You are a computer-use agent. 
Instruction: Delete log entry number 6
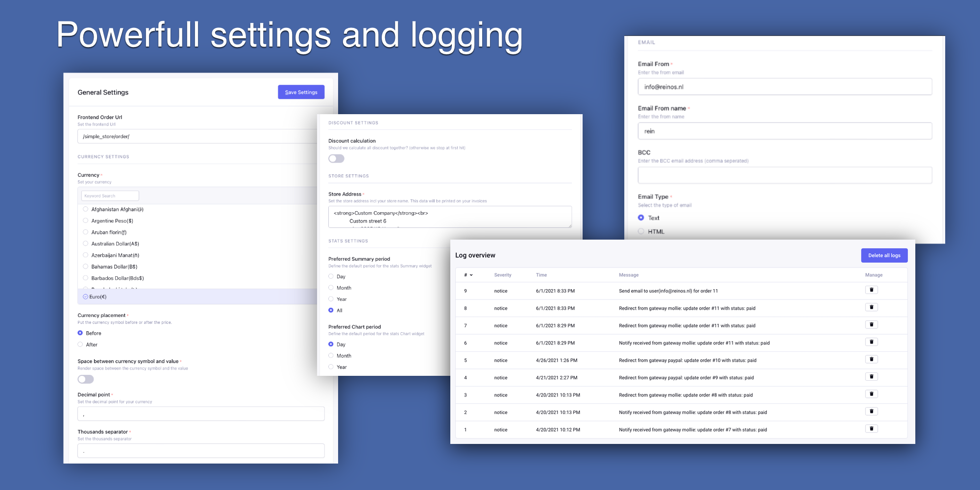point(871,342)
